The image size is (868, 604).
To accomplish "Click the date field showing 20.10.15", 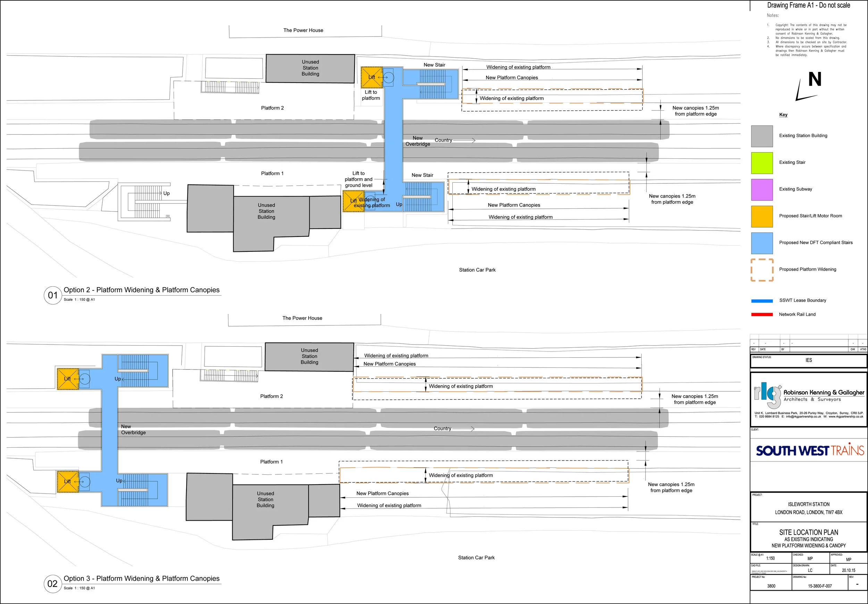I will click(848, 570).
